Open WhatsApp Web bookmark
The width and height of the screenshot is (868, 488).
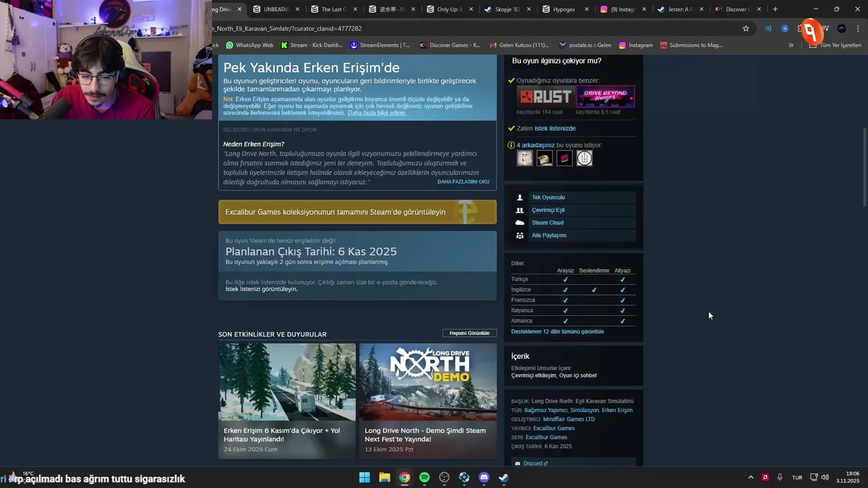pos(250,45)
